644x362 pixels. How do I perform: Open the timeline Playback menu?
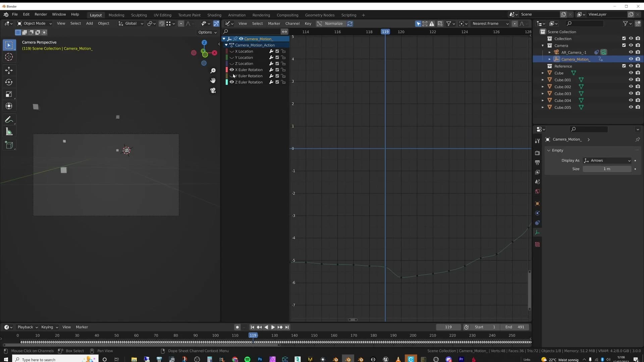point(27,327)
